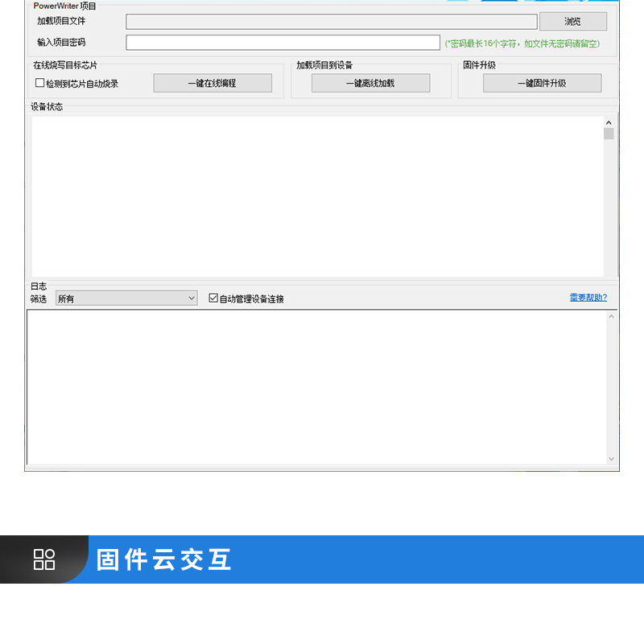Viewport: 644px width, 644px height.
Task: Open the 需要帮助? help link
Action: click(588, 297)
